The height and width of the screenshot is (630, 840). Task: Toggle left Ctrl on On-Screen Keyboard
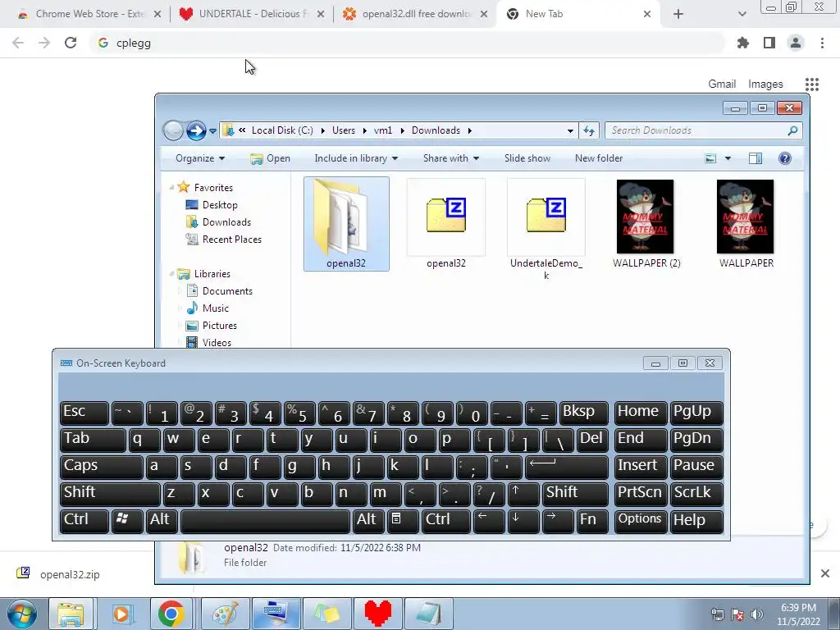(84, 520)
